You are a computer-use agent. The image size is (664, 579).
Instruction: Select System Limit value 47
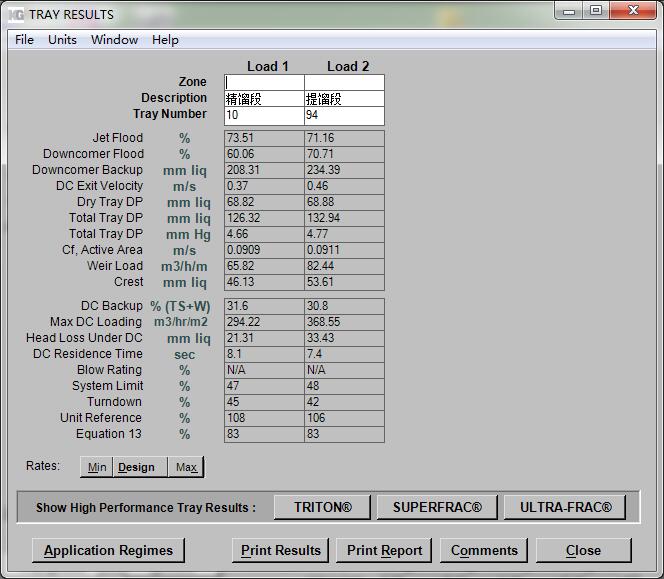tap(264, 386)
